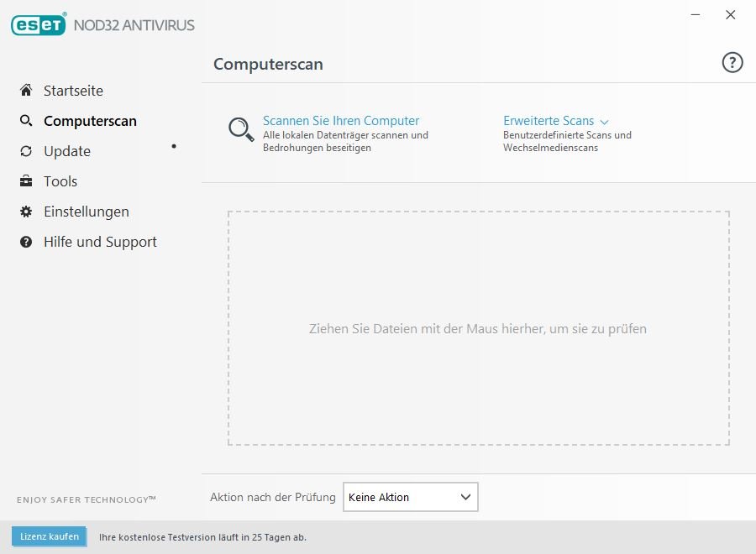Viewport: 756px width, 554px height.
Task: Start scan with Scannen Sie Ihren Computer
Action: 341,120
